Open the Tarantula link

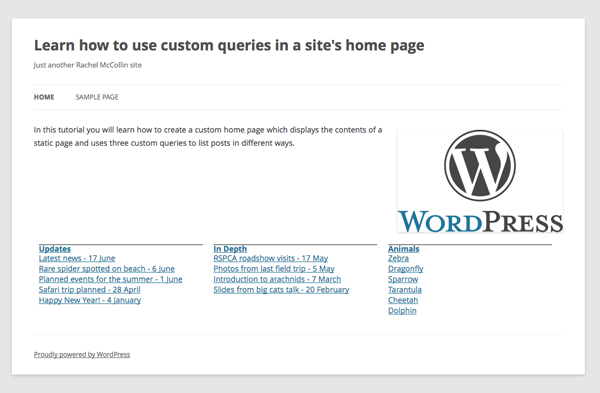[x=405, y=290]
